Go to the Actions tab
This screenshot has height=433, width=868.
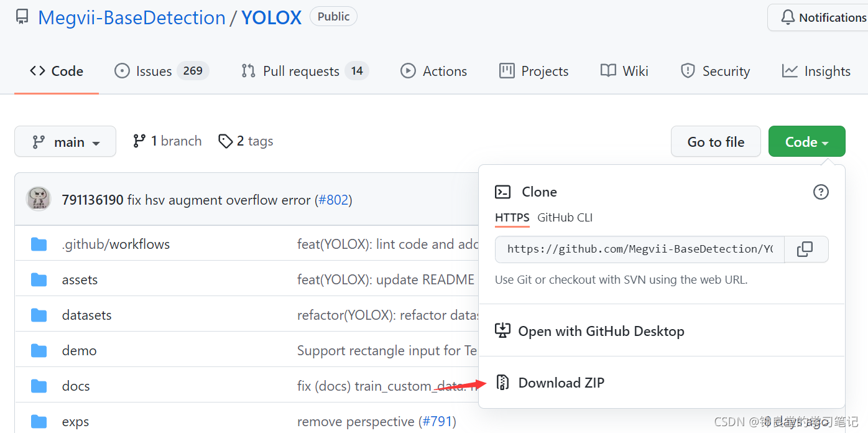[433, 71]
